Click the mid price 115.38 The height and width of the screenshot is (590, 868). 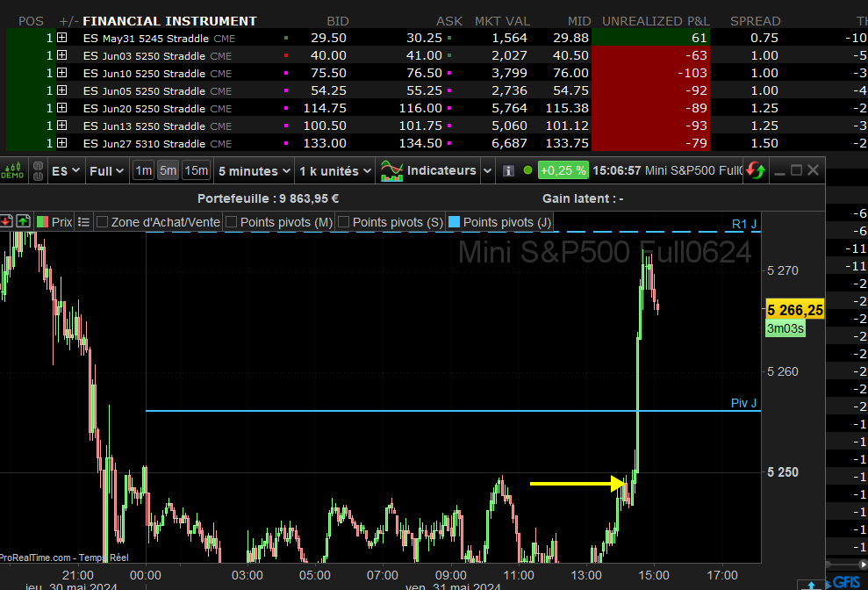567,108
